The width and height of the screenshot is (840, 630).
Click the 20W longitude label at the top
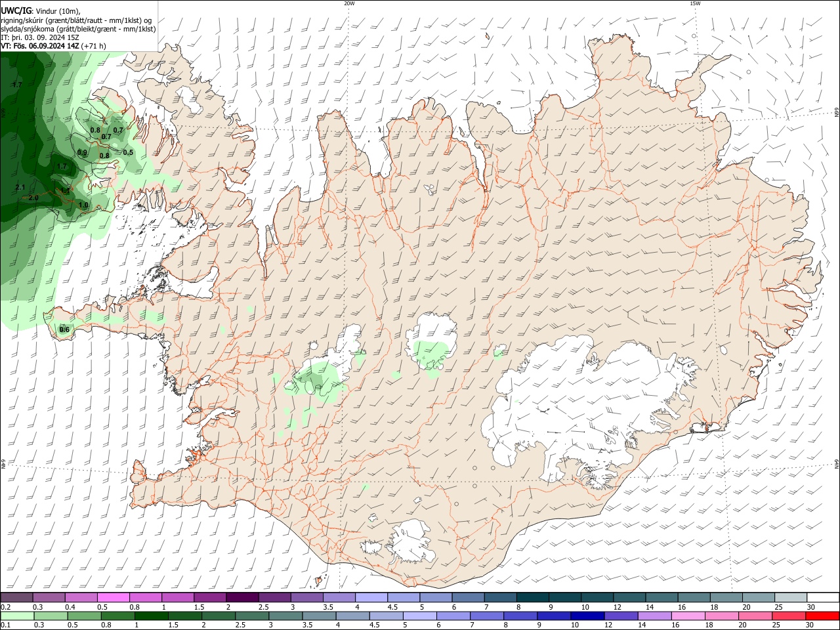tap(349, 3)
